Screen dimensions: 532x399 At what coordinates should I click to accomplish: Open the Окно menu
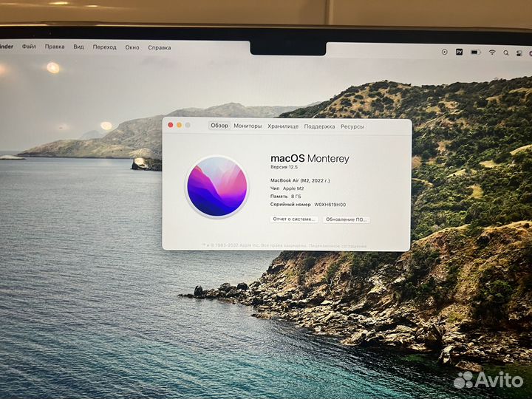[x=132, y=47]
